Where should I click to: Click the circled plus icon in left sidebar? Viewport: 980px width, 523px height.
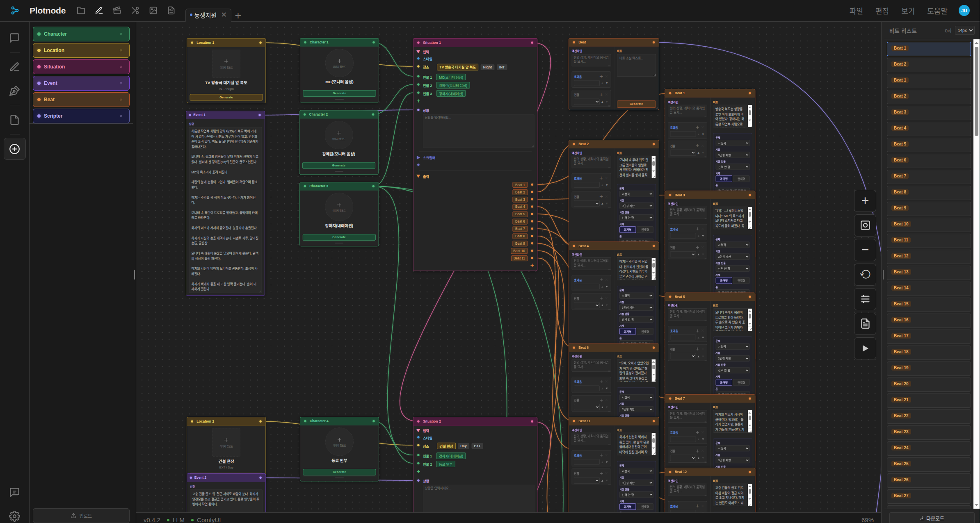click(x=14, y=149)
